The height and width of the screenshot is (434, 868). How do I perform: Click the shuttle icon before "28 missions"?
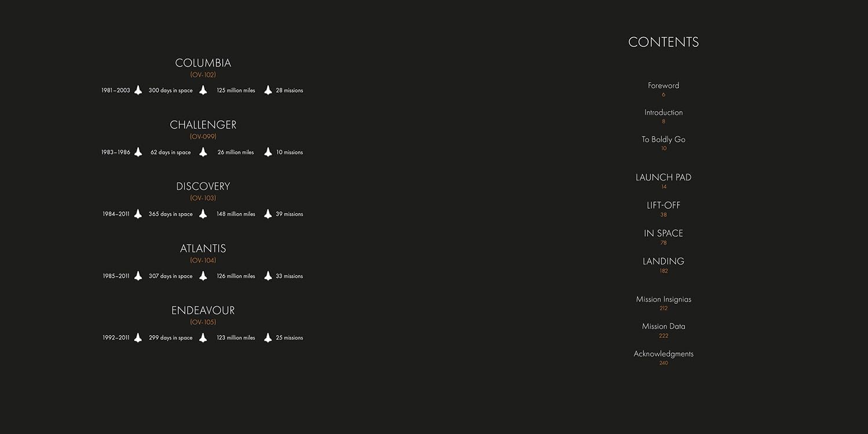[x=268, y=90]
